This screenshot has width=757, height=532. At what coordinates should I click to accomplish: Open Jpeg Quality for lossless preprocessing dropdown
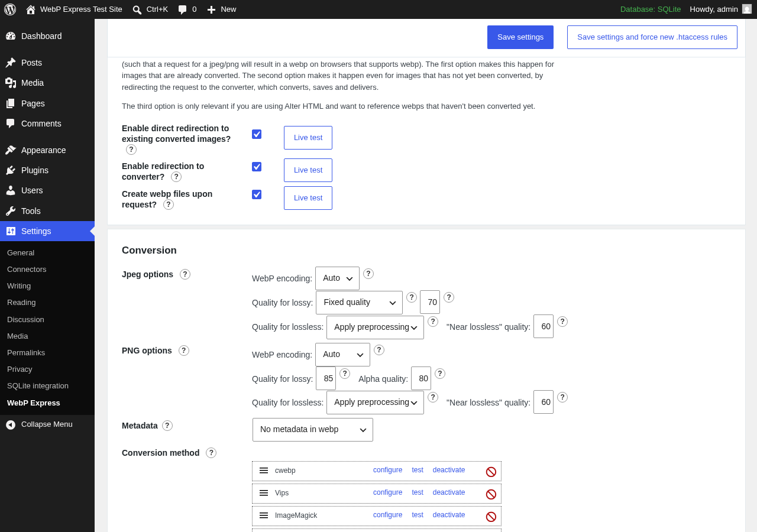pos(375,327)
